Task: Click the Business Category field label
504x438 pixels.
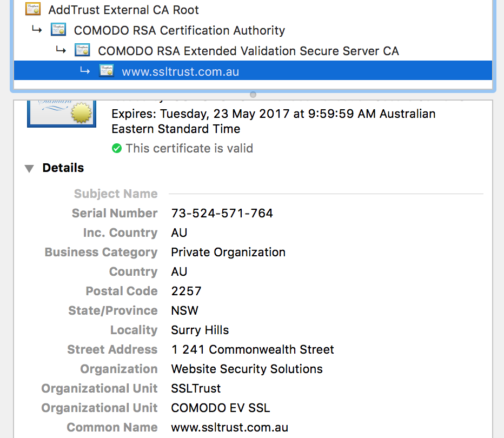Action: click(101, 253)
